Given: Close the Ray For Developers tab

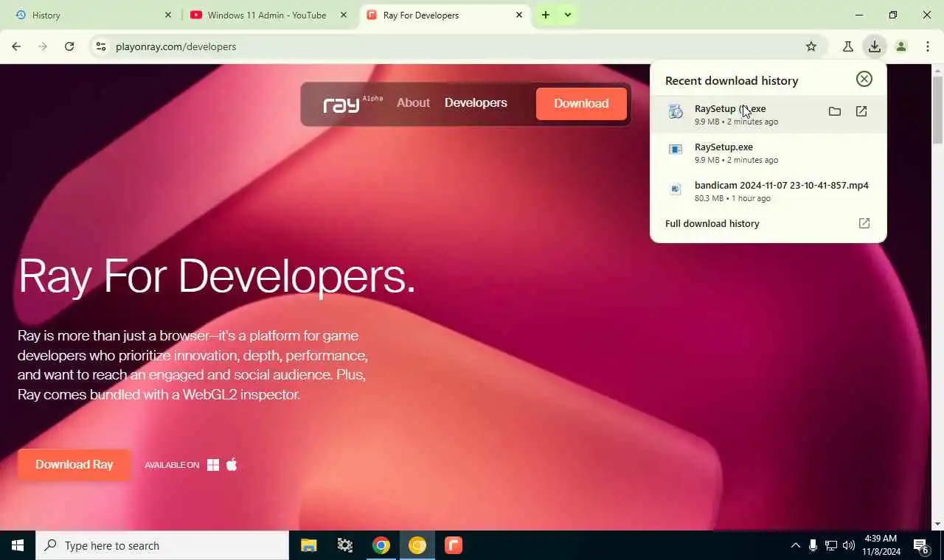Looking at the screenshot, I should pyautogui.click(x=519, y=15).
